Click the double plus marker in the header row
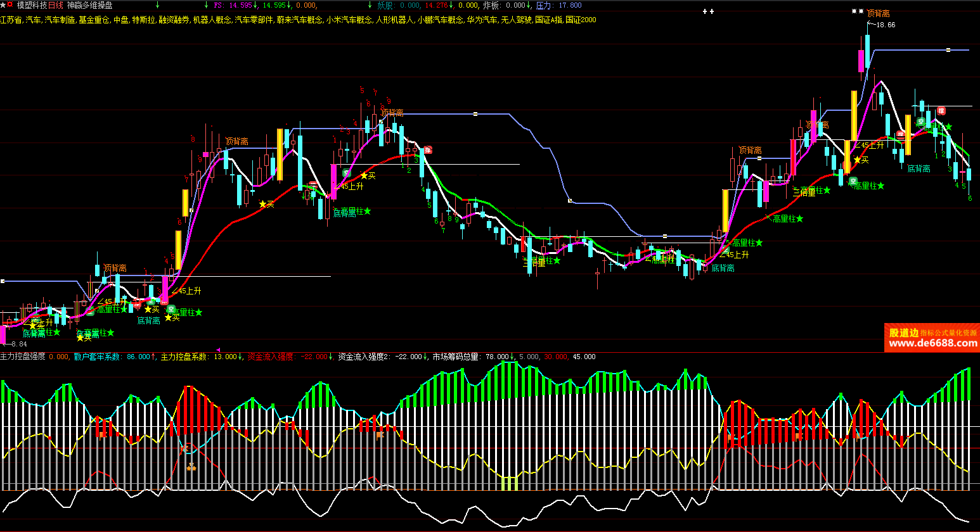The image size is (980, 532). [x=709, y=11]
